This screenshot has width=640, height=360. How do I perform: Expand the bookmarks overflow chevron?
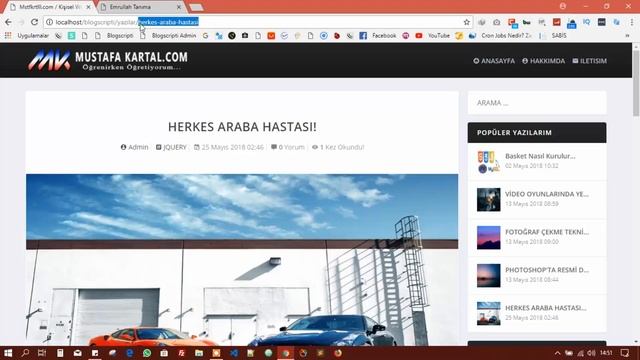pyautogui.click(x=627, y=36)
